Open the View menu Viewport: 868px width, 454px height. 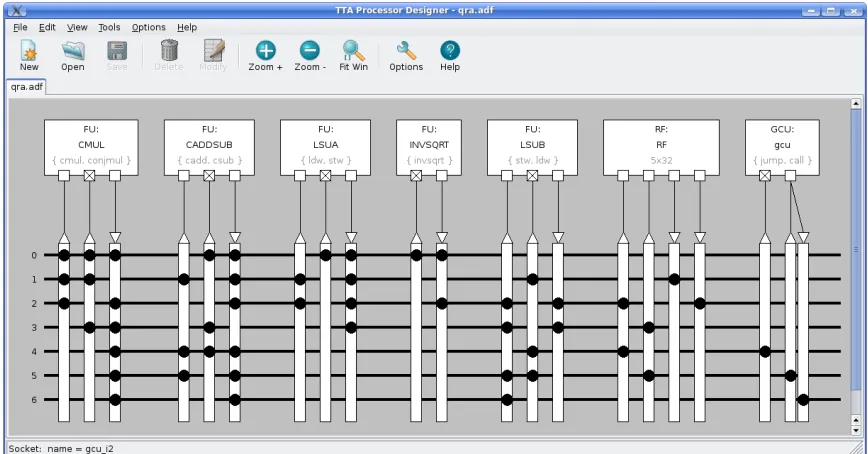point(77,27)
